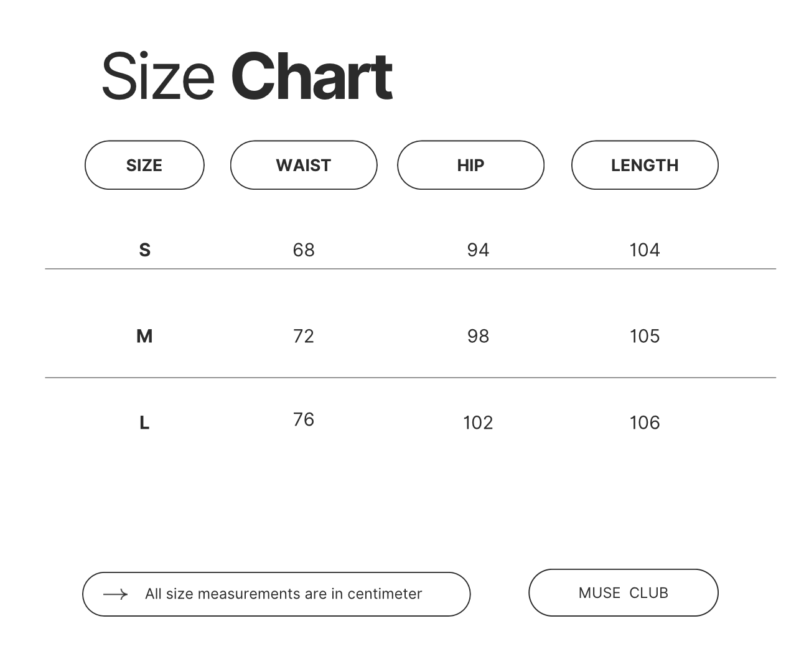
Task: Select size M row label
Action: 144,337
